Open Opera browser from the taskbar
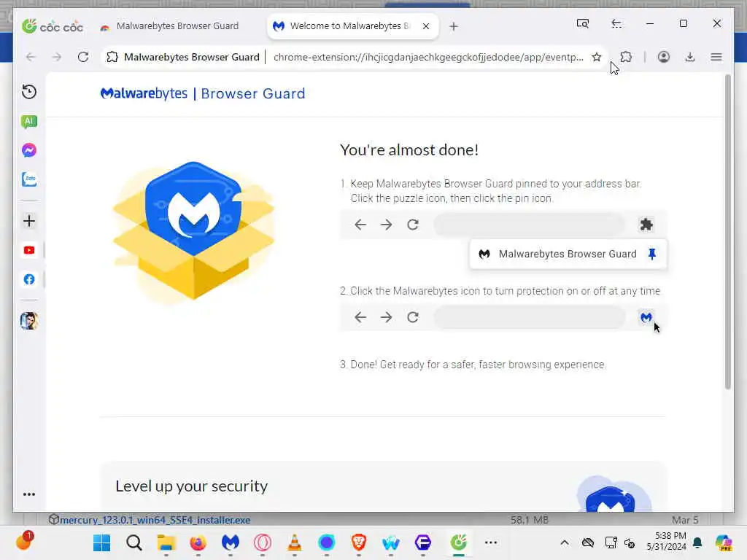The height and width of the screenshot is (560, 747). click(x=263, y=542)
